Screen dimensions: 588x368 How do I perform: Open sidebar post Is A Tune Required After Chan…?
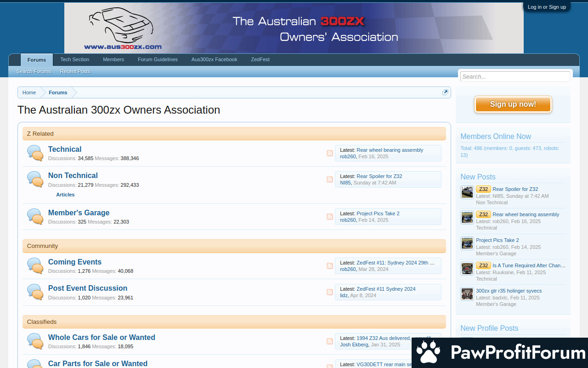point(529,265)
